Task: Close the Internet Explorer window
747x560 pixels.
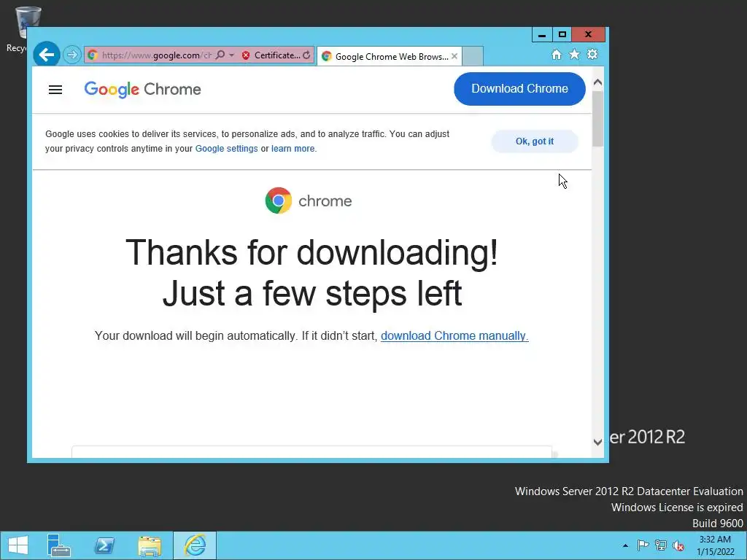Action: point(589,35)
